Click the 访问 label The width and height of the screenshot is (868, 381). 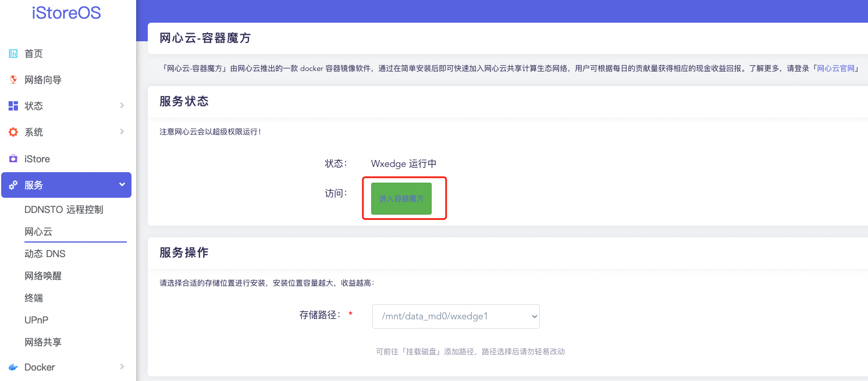[x=336, y=193]
